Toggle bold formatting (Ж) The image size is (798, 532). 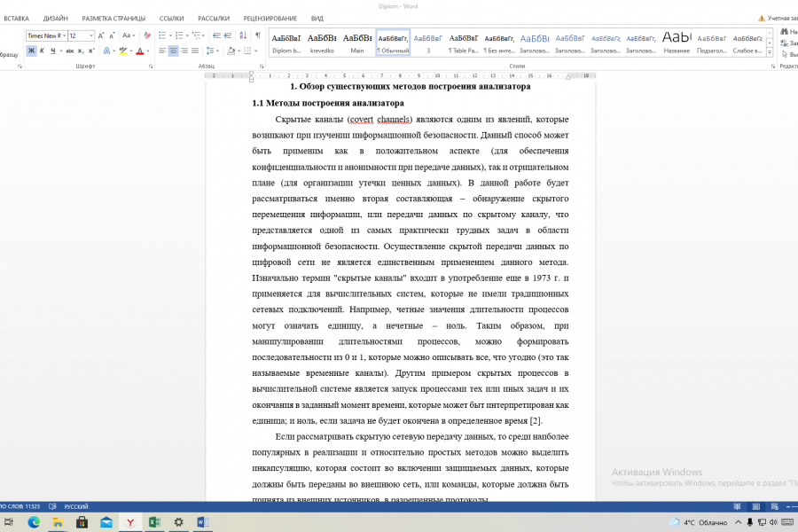32,51
